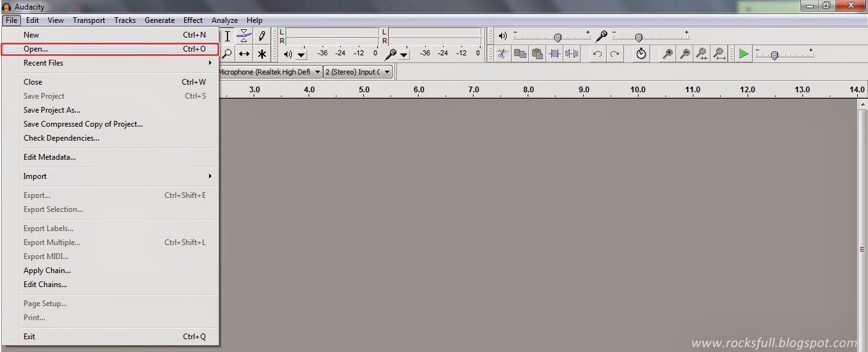Image resolution: width=868 pixels, height=352 pixels.
Task: Adjust the output volume slider
Action: click(558, 38)
